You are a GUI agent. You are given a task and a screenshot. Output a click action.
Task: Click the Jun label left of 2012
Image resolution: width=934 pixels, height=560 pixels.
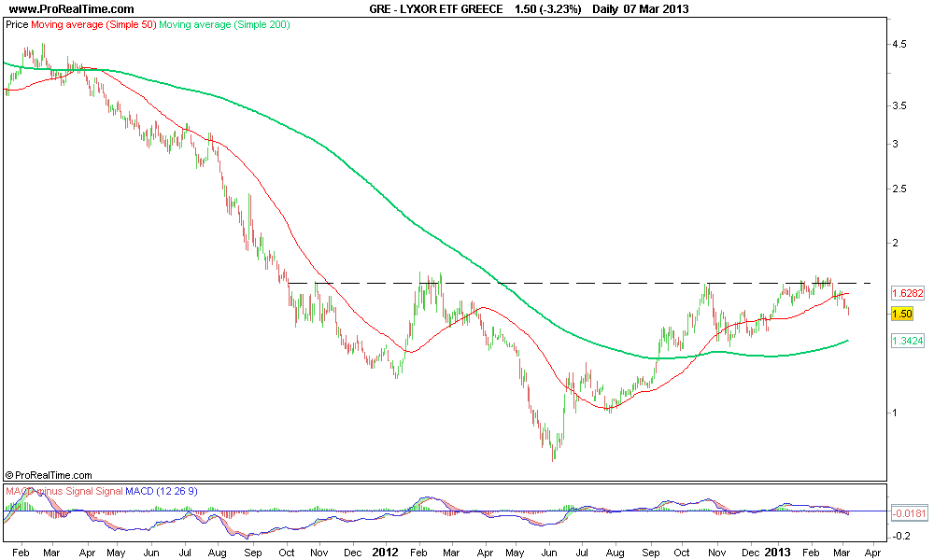pyautogui.click(x=150, y=553)
